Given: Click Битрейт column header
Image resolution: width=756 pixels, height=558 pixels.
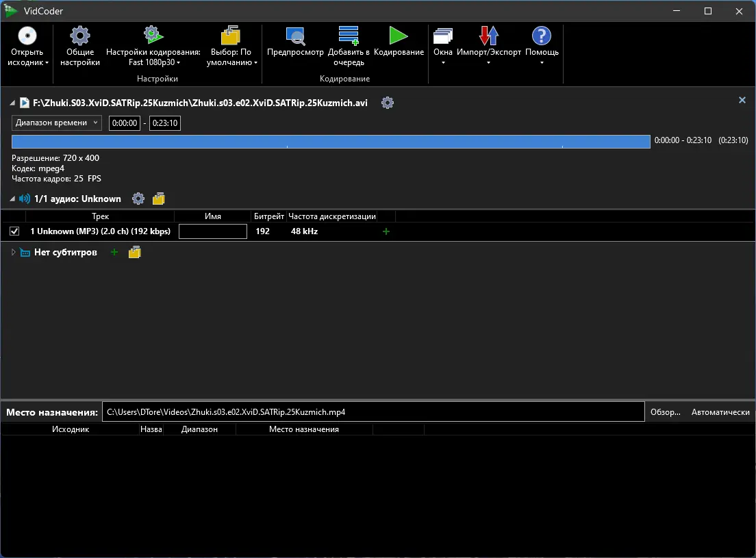Looking at the screenshot, I should tap(269, 216).
